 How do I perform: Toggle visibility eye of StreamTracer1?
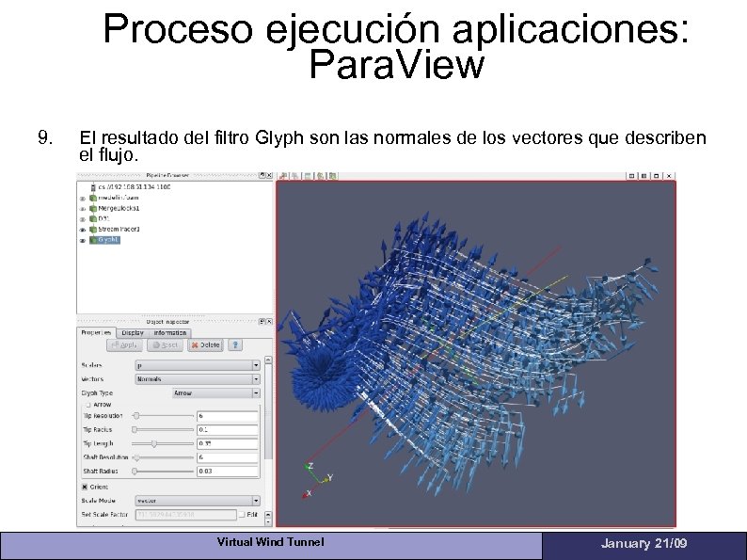click(83, 230)
